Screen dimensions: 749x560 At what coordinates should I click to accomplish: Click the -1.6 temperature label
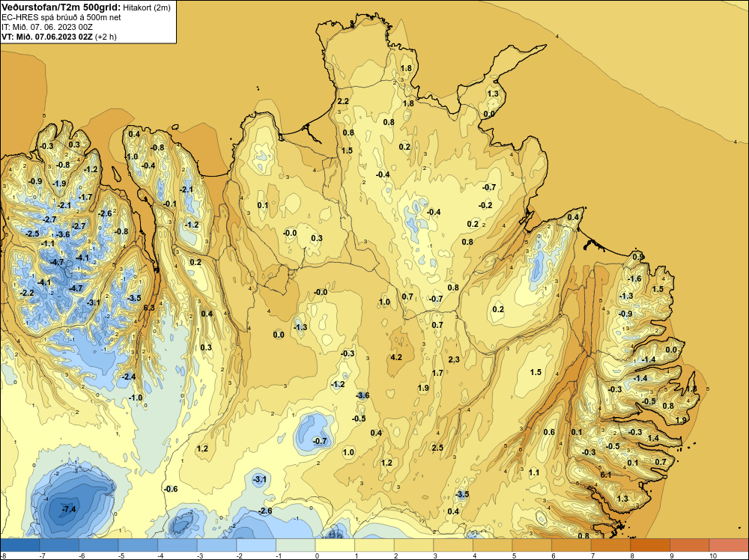pos(634,279)
